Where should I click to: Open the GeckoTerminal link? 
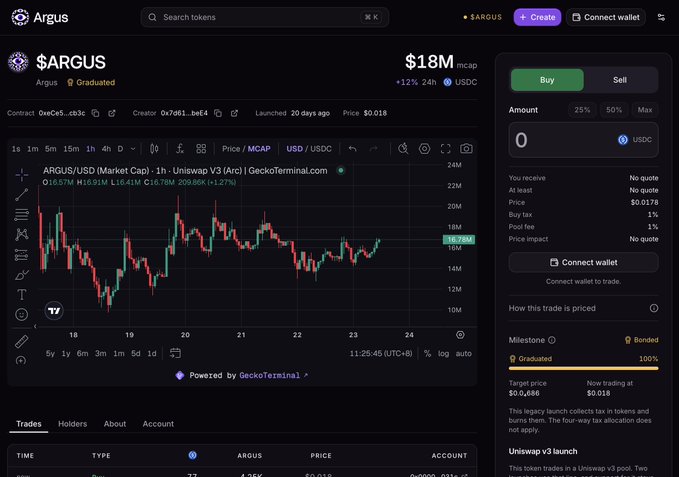[x=273, y=375]
